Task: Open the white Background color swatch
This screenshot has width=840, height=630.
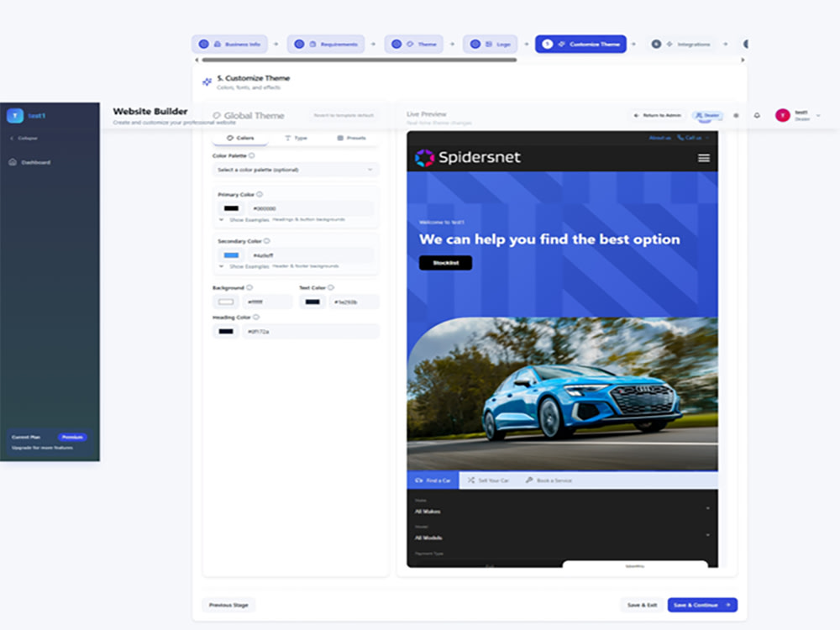Action: pyautogui.click(x=225, y=302)
